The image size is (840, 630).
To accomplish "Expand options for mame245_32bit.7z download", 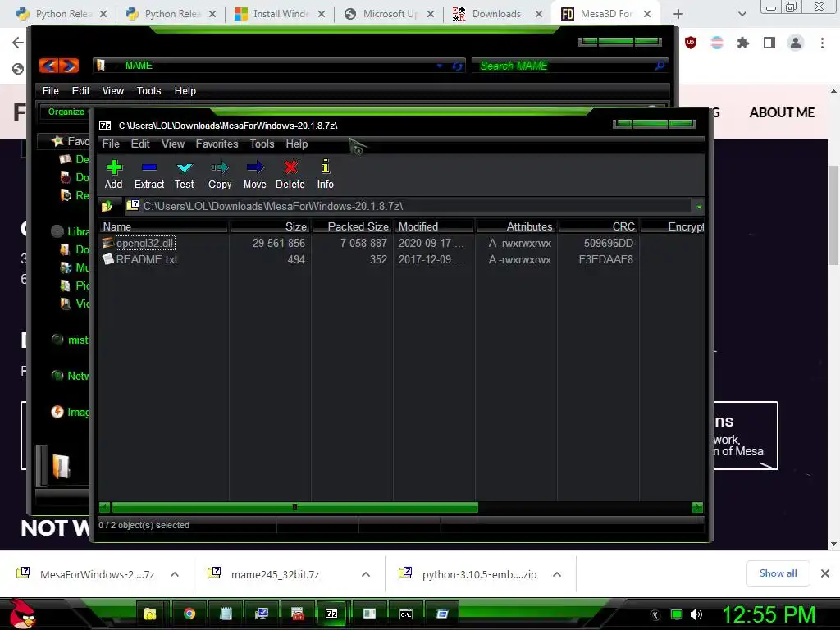I will [x=366, y=574].
